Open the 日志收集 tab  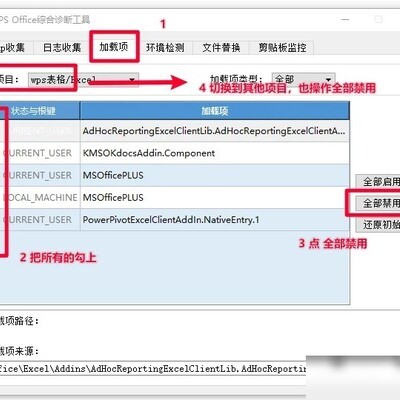(62, 48)
